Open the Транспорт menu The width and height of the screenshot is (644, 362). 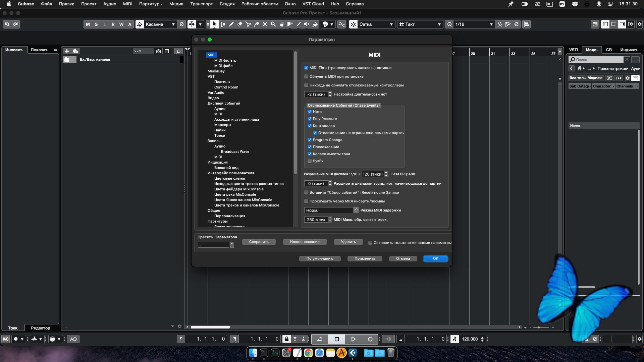(x=201, y=4)
